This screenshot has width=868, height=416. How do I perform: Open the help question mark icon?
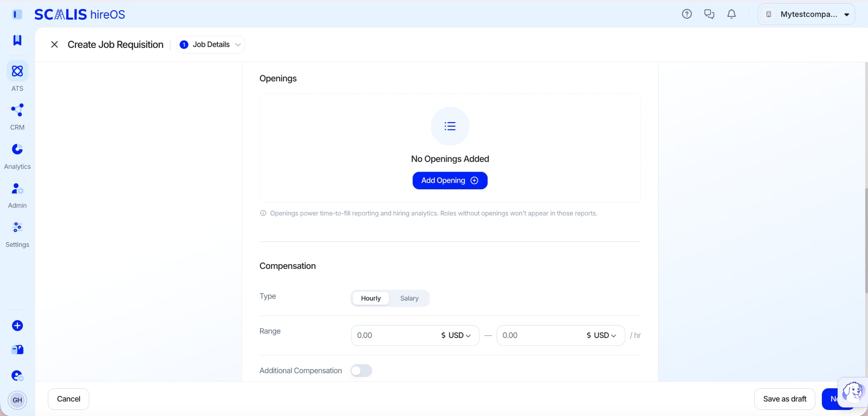pos(687,14)
